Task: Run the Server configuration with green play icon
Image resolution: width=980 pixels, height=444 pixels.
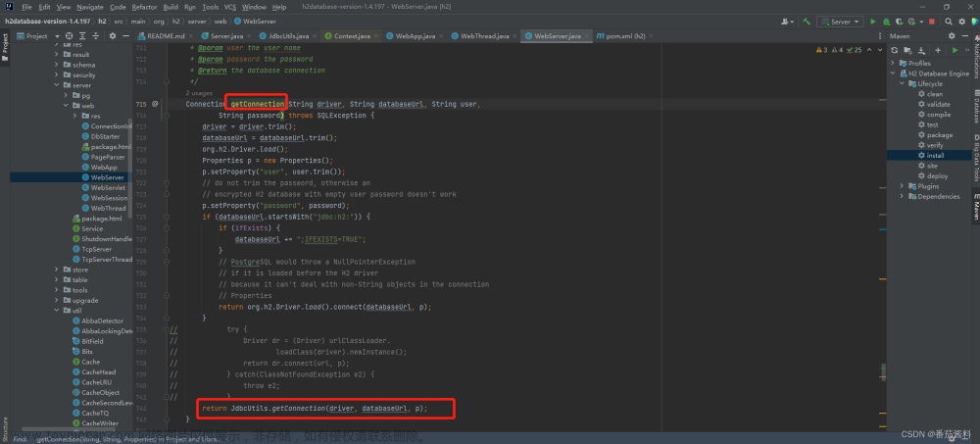Action: coord(873,22)
